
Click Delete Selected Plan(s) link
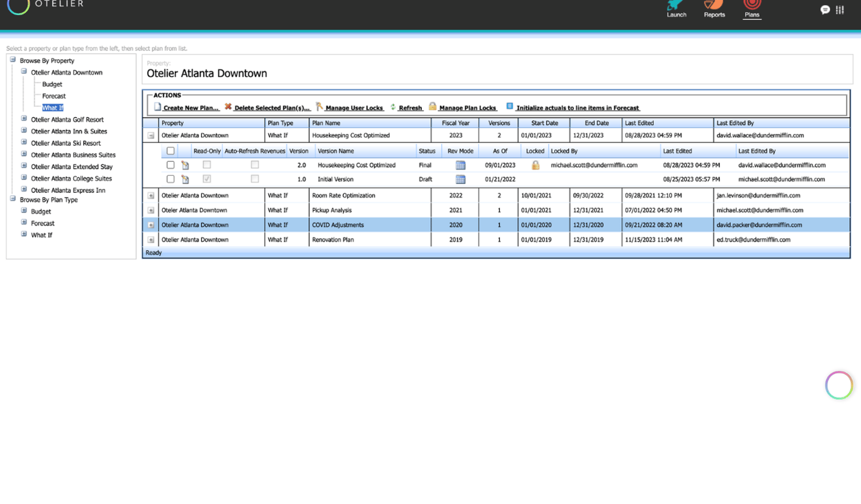[272, 108]
